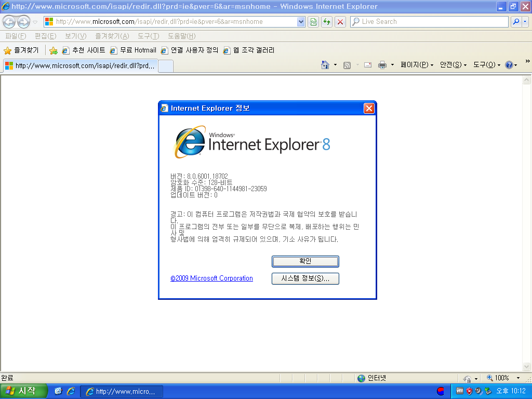Click vertical scrollbar down arrow
532x399 pixels.
point(527,366)
